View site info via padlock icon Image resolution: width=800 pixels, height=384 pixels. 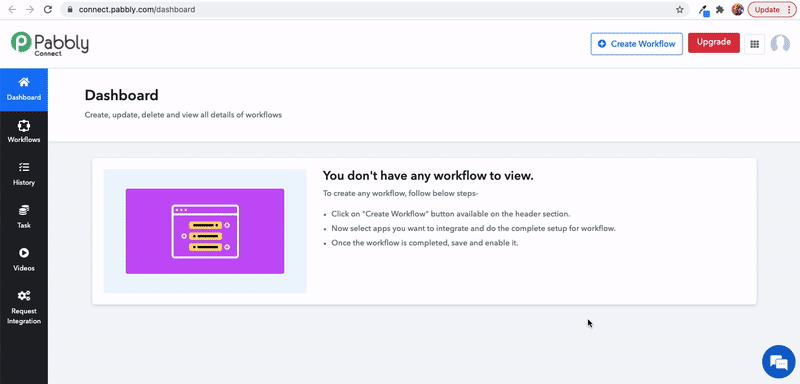point(70,10)
